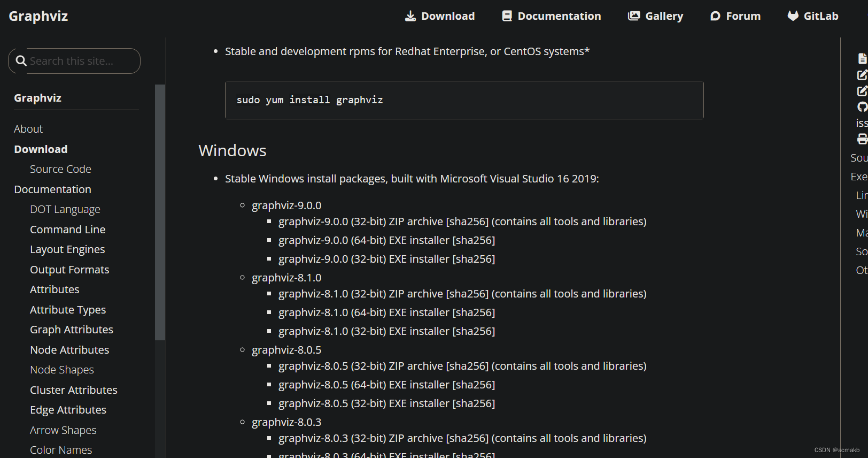Click the Forum chat bubble icon

point(715,16)
